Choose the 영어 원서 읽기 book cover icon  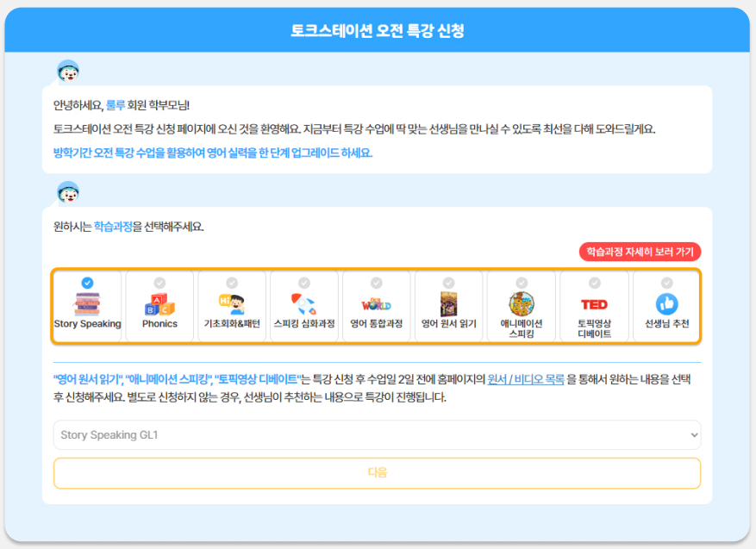pyautogui.click(x=448, y=304)
